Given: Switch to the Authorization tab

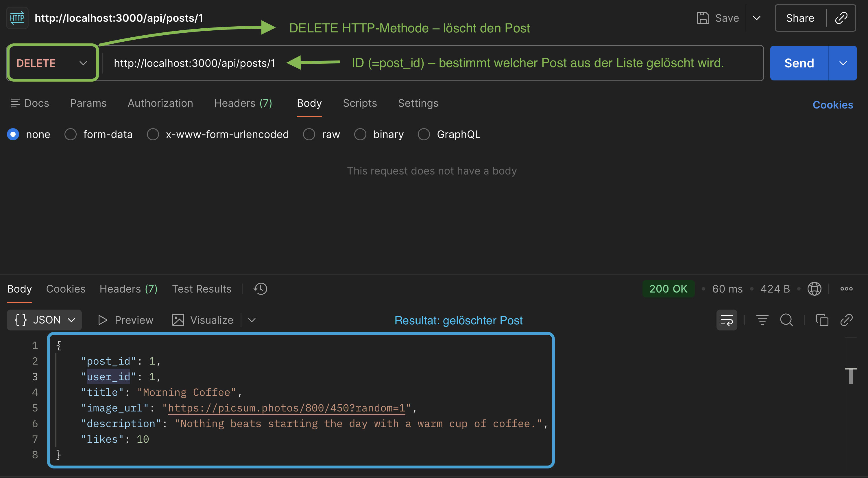Looking at the screenshot, I should pyautogui.click(x=160, y=103).
